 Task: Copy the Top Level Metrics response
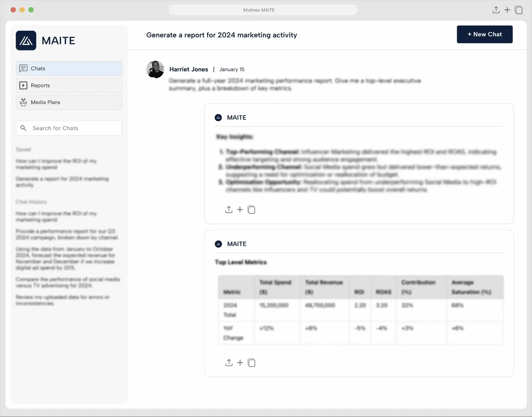pos(251,363)
